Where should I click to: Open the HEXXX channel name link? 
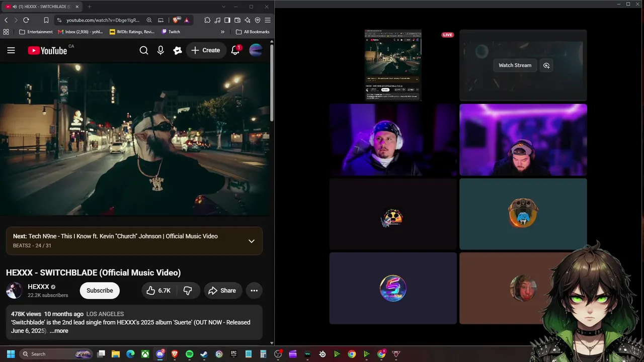[38, 287]
